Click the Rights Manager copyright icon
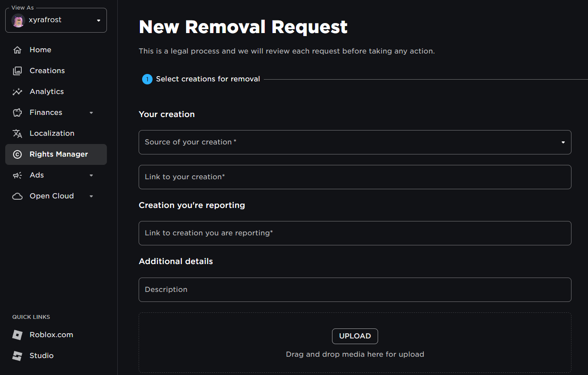The height and width of the screenshot is (375, 588). tap(17, 154)
